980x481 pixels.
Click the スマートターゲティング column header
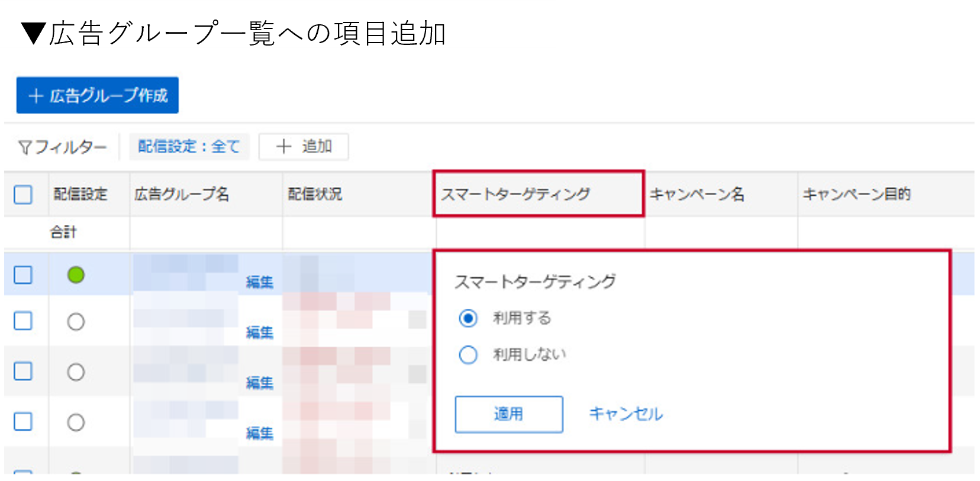point(515,194)
